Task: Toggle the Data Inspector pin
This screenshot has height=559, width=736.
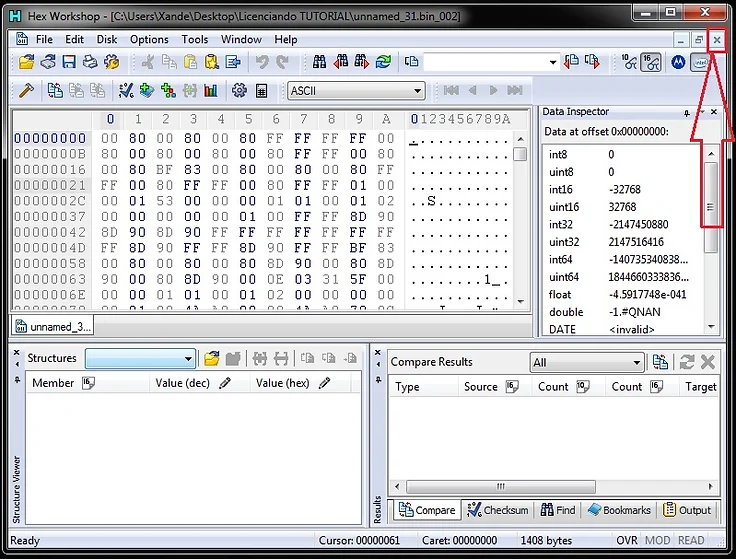Action: [687, 113]
